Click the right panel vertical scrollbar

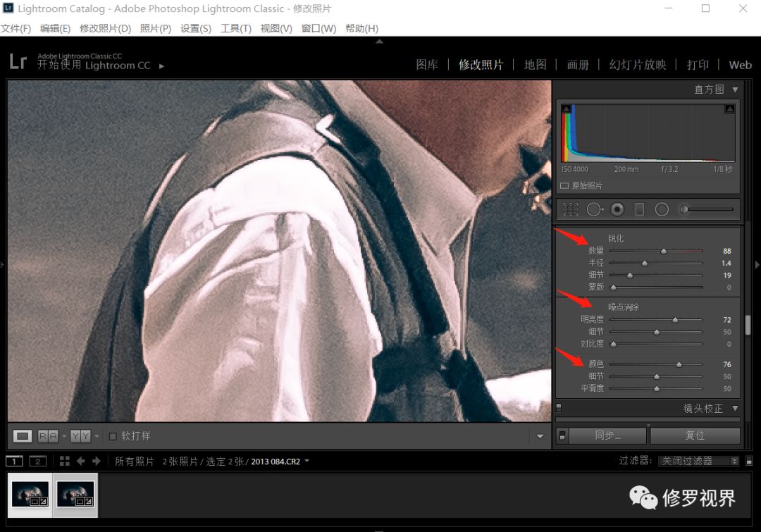748,325
